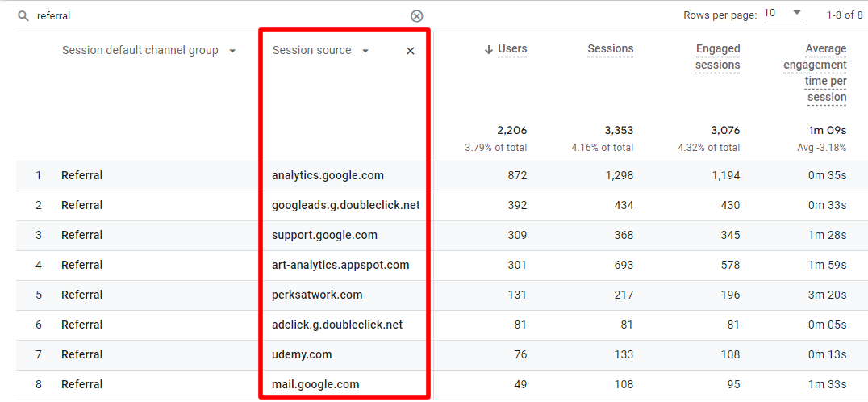
Task: Select the googleads.g.doubleclick.net source cell
Action: (x=346, y=205)
